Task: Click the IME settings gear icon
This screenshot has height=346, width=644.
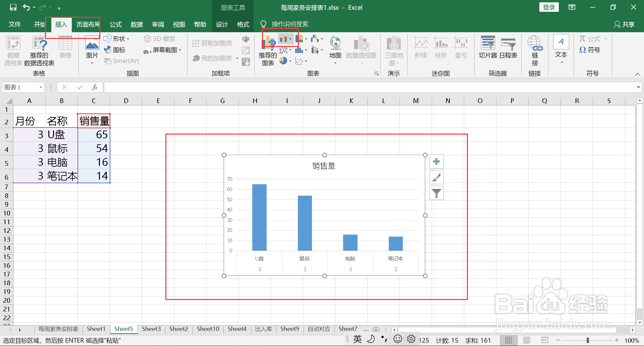Action: click(411, 339)
